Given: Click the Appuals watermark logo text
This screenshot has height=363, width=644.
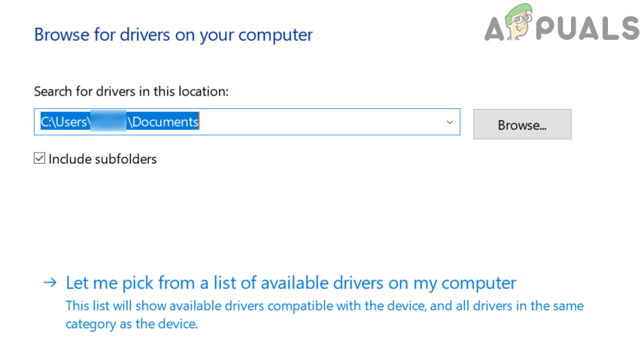Looking at the screenshot, I should [x=561, y=26].
